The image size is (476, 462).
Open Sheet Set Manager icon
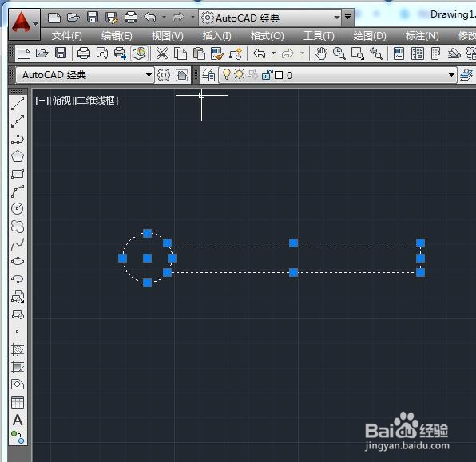(454, 53)
